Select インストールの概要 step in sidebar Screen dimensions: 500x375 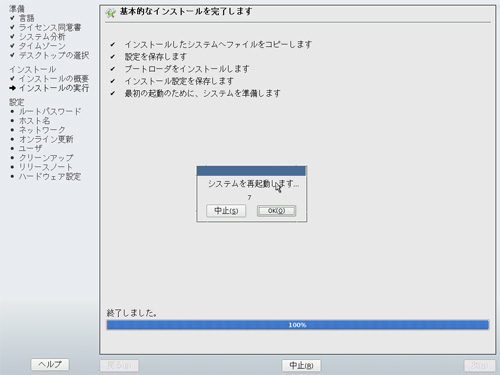click(x=54, y=79)
